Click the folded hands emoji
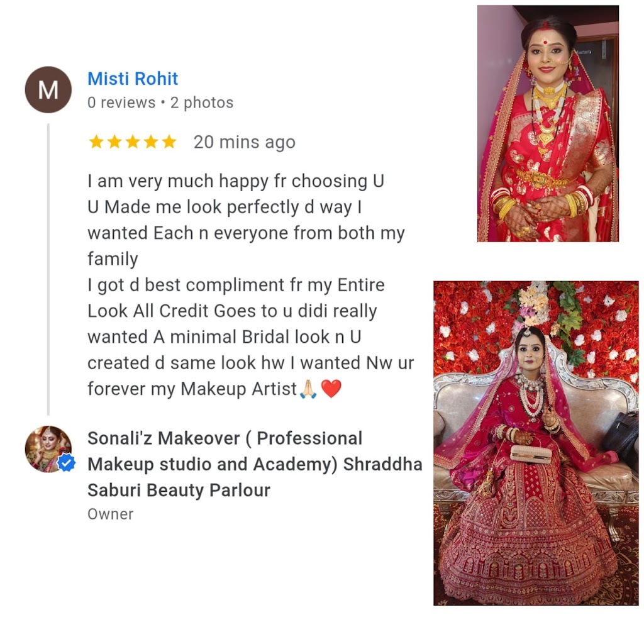 pos(308,389)
